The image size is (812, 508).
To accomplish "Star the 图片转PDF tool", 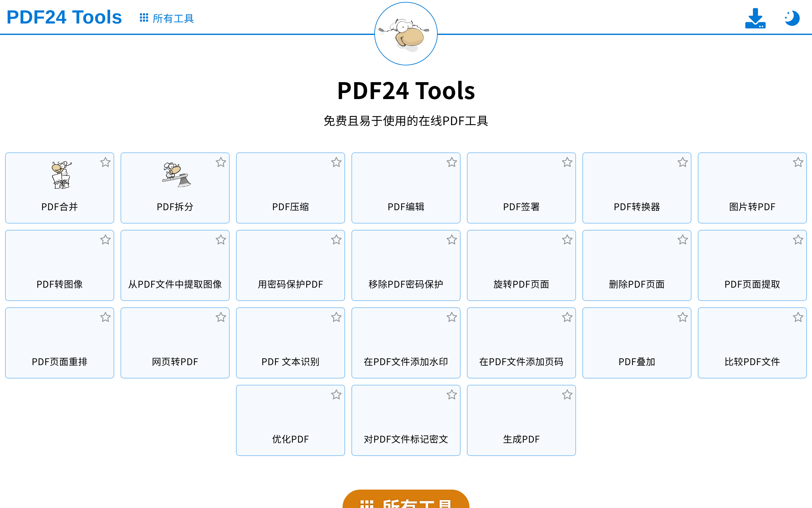I will (x=798, y=162).
